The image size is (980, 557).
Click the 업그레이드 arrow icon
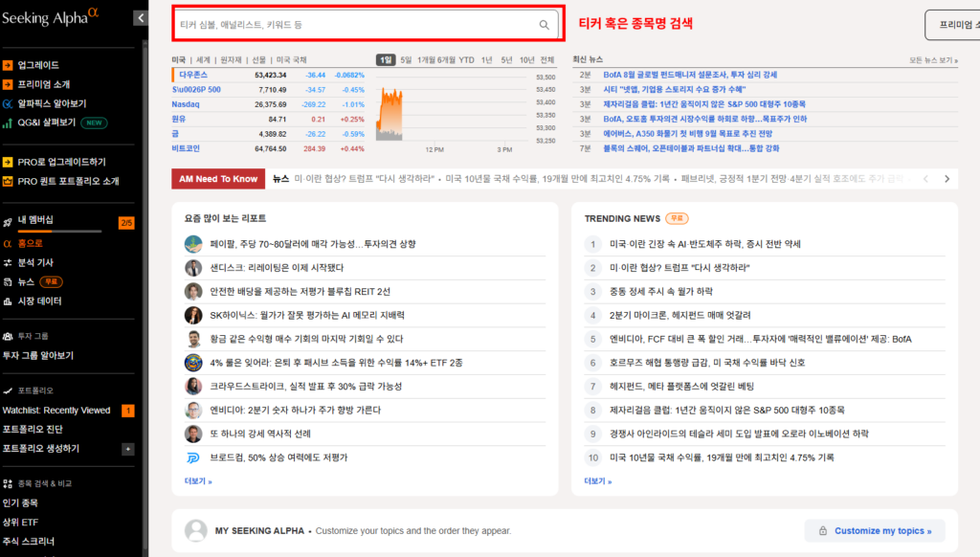(x=8, y=65)
